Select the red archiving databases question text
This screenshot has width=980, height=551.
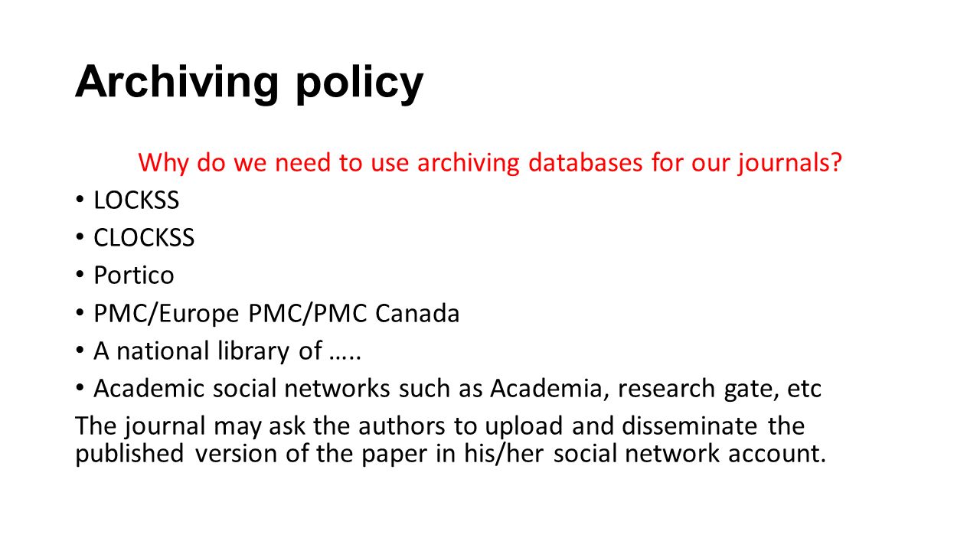tap(490, 163)
